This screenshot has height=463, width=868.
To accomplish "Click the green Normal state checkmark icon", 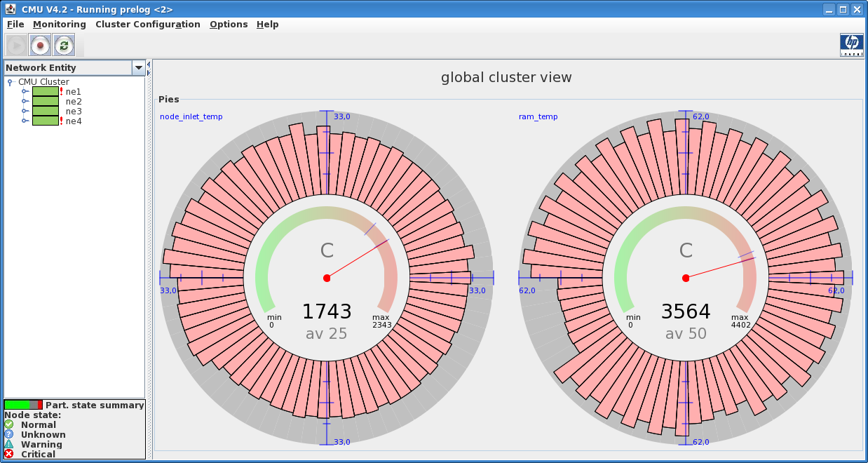I will (9, 424).
